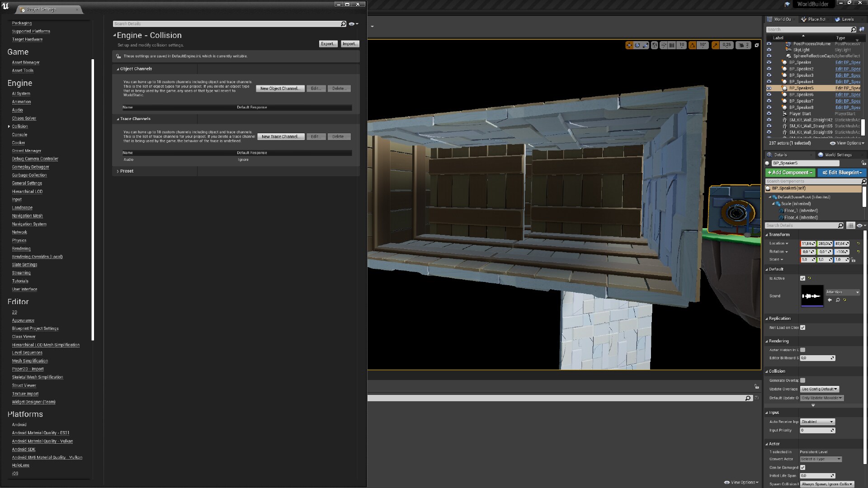868x488 pixels.
Task: Select the Scale tool in the viewport toolbar
Action: pos(645,45)
